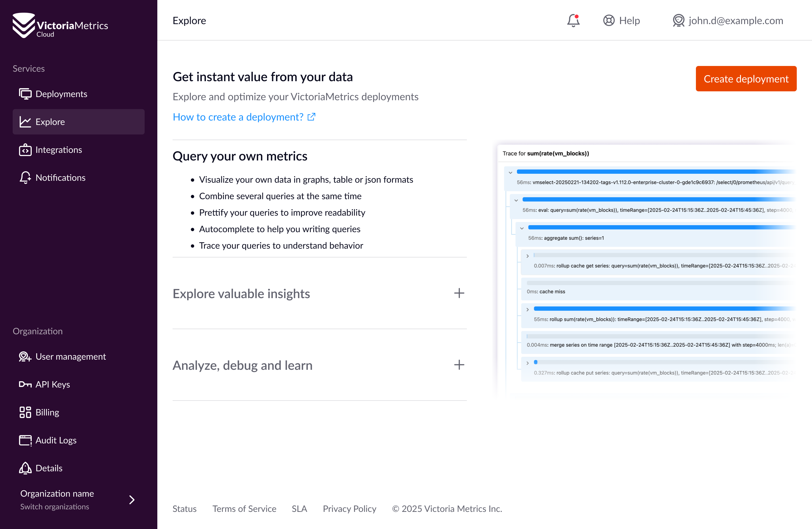Expand Explore valuable insights section
812x529 pixels.
point(459,293)
